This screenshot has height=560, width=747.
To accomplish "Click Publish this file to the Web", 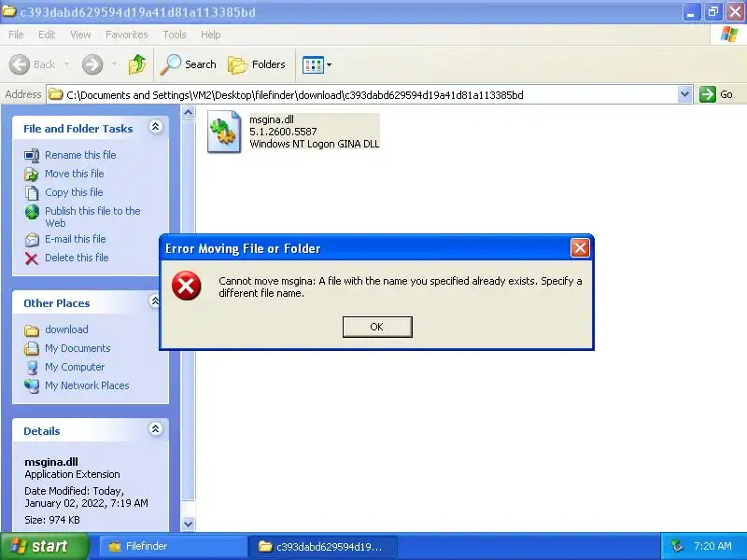I will coord(92,217).
